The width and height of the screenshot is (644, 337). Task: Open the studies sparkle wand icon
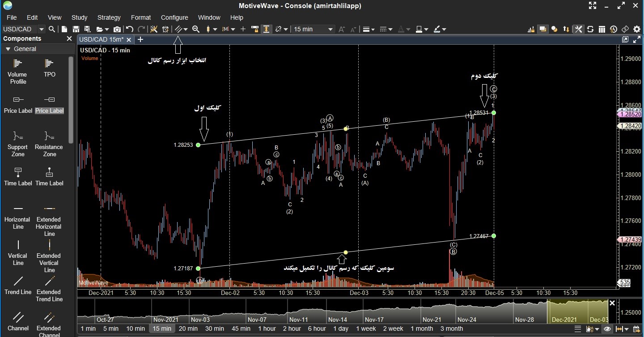[154, 29]
